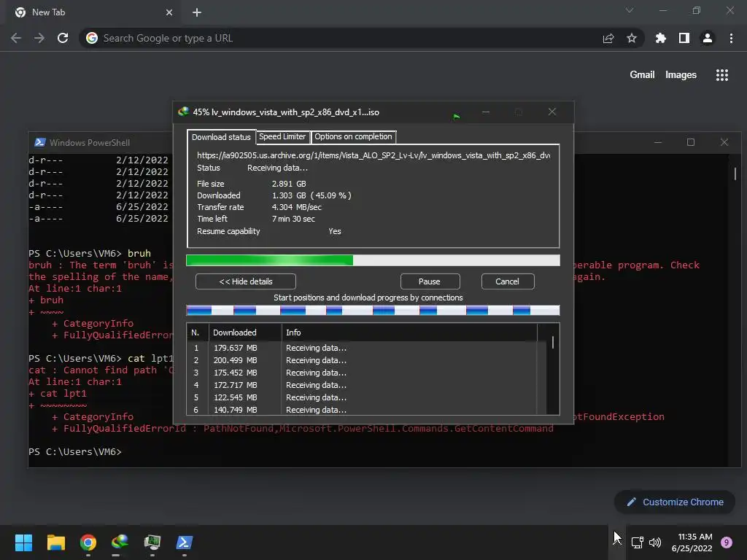Click the green download progress bar
The width and height of the screenshot is (747, 560).
(373, 260)
